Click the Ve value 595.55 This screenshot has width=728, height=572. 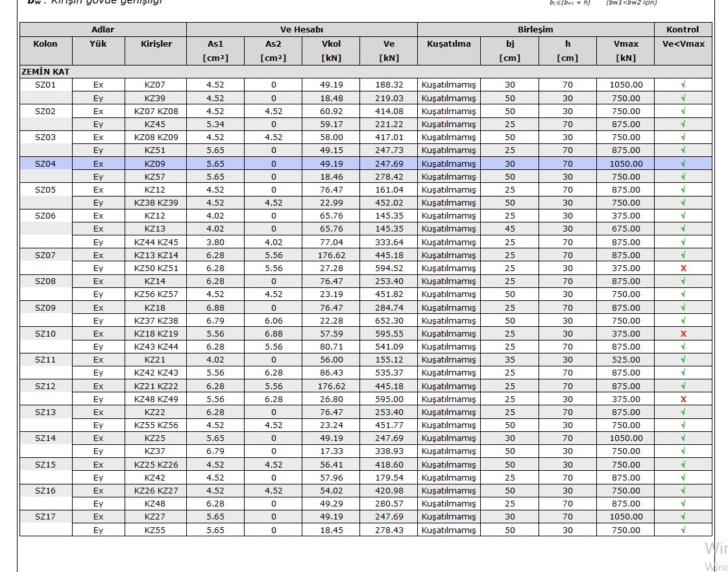pos(389,333)
